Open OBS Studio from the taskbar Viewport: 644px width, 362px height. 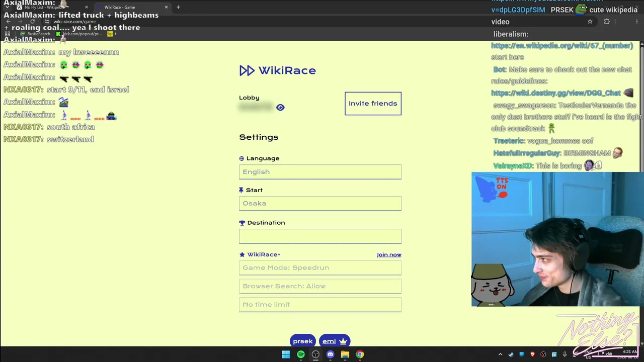point(315,354)
